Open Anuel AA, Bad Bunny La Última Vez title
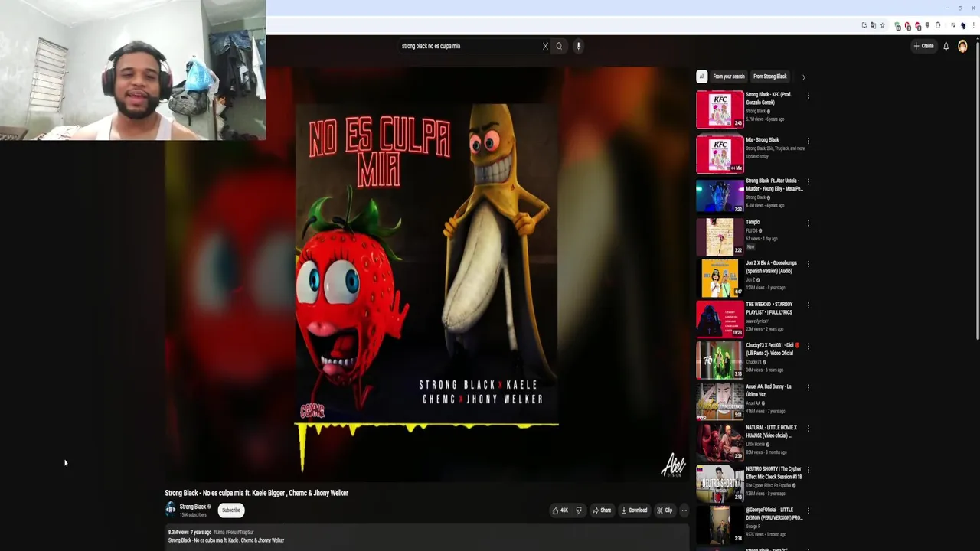980x551 pixels. [x=769, y=390]
